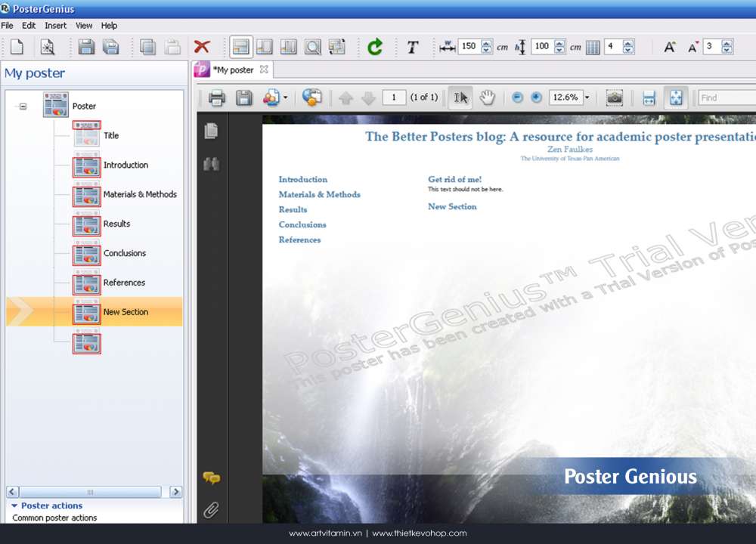The image size is (756, 544).
Task: Click the snapshot camera icon
Action: (615, 97)
